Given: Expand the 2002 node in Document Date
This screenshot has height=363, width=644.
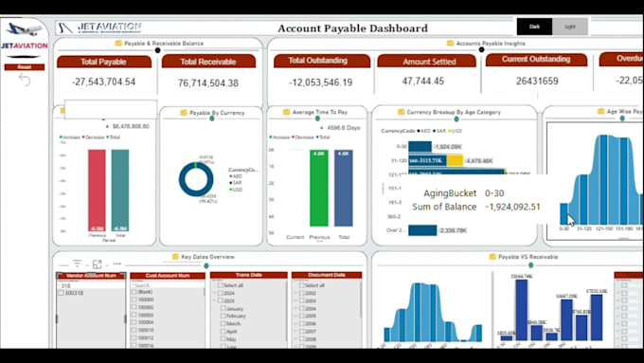Looking at the screenshot, I should click(x=295, y=293).
